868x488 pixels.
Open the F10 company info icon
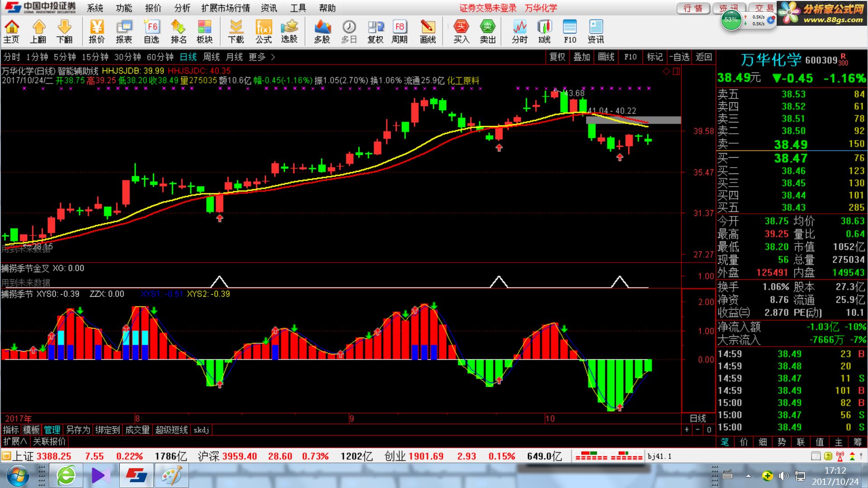tap(570, 32)
